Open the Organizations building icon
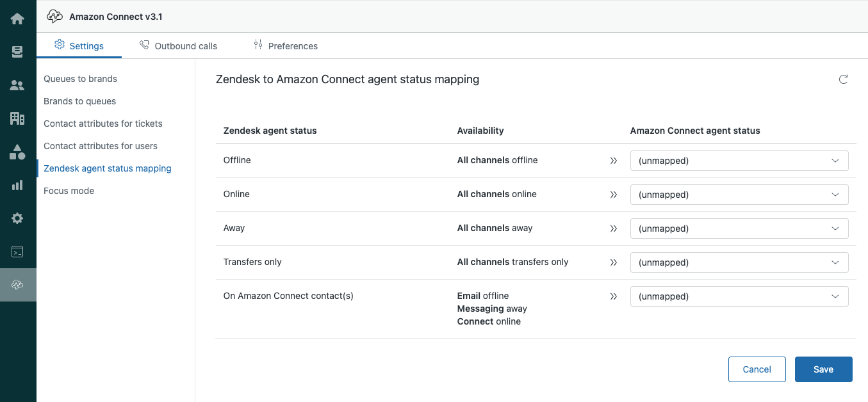This screenshot has width=868, height=402. [x=17, y=118]
